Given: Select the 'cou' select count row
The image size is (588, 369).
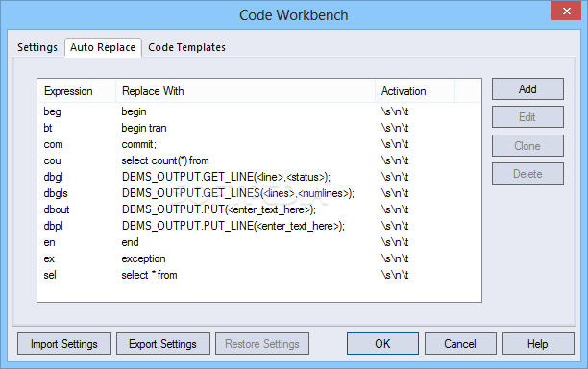Looking at the screenshot, I should pos(258,160).
